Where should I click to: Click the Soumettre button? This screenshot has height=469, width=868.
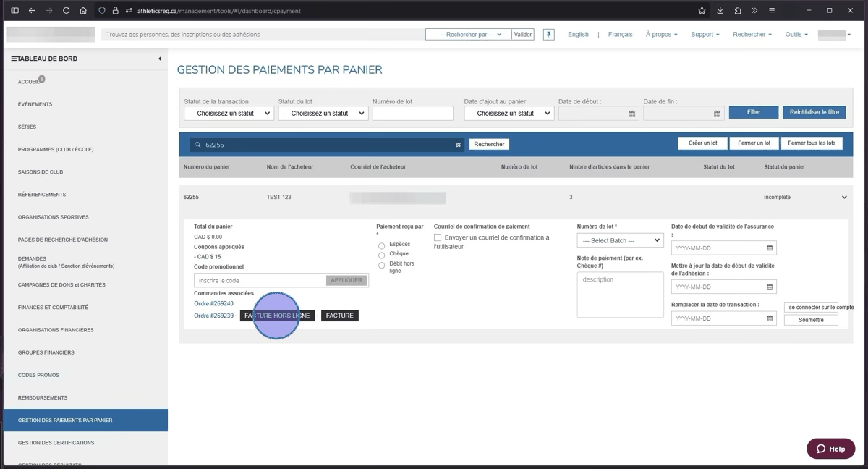pyautogui.click(x=811, y=320)
